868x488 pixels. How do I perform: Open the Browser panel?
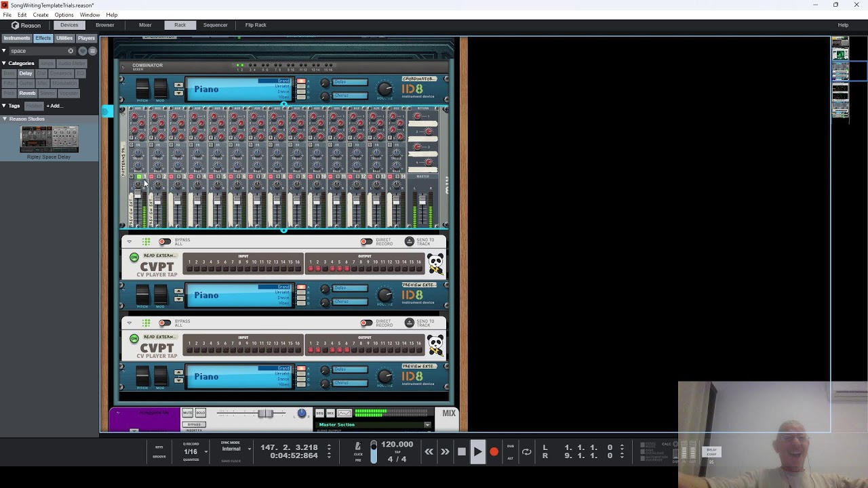tap(105, 25)
